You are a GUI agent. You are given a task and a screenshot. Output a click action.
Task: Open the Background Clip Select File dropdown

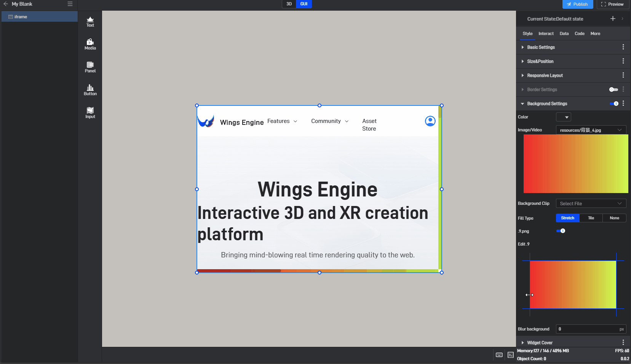pyautogui.click(x=591, y=203)
